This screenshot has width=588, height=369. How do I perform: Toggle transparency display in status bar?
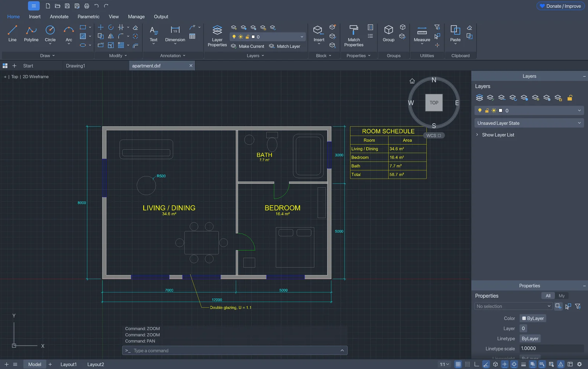533,364
